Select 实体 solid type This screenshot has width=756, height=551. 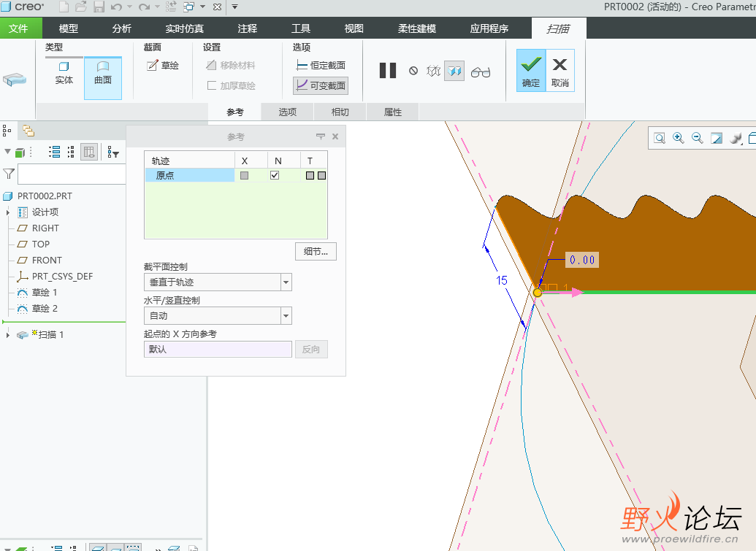64,73
